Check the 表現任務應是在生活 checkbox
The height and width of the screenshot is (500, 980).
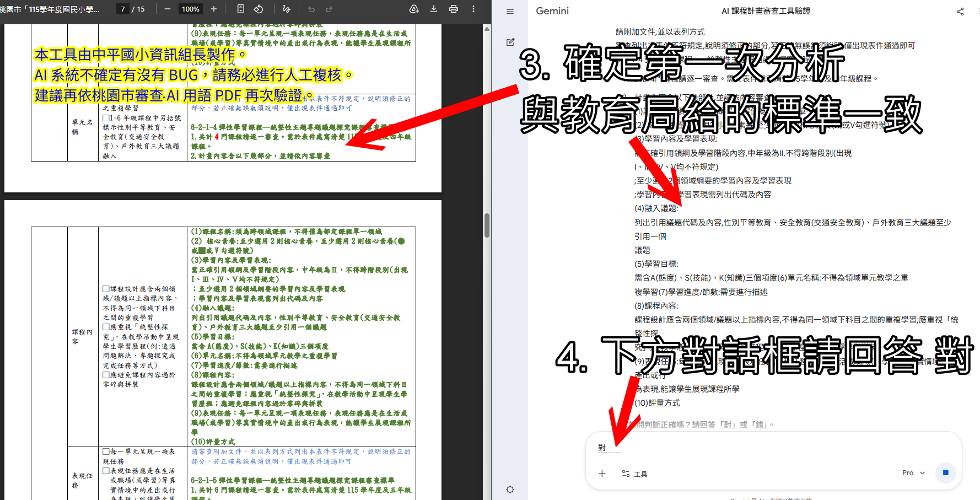(106, 471)
